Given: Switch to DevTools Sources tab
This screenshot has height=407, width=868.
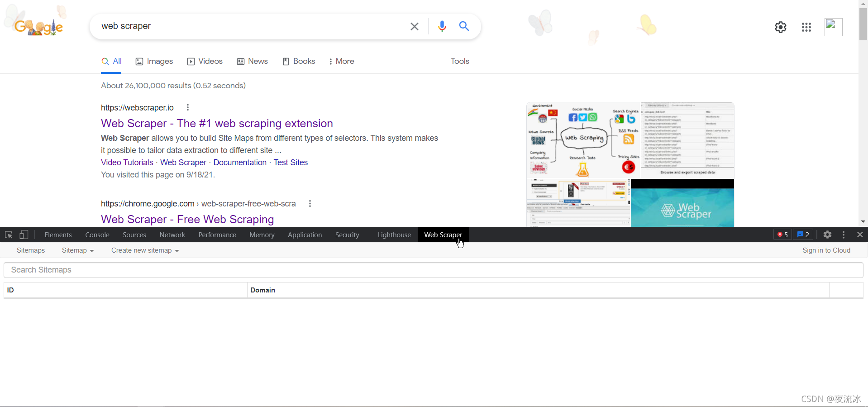Looking at the screenshot, I should pos(134,235).
